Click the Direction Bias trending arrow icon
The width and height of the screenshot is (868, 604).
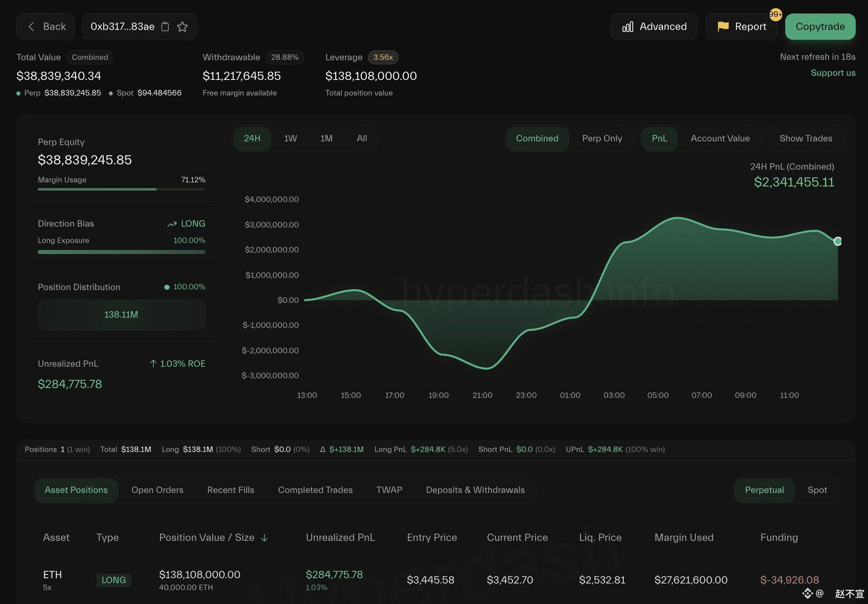[x=172, y=224]
